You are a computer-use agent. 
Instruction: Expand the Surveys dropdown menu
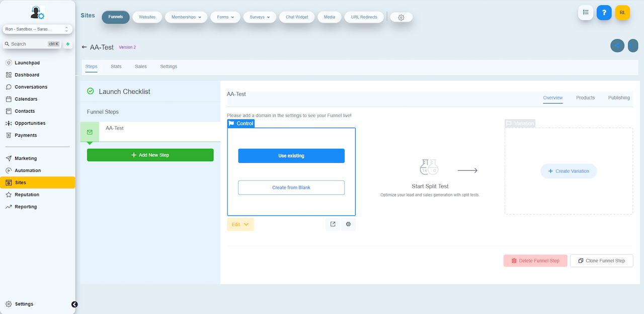tap(260, 17)
